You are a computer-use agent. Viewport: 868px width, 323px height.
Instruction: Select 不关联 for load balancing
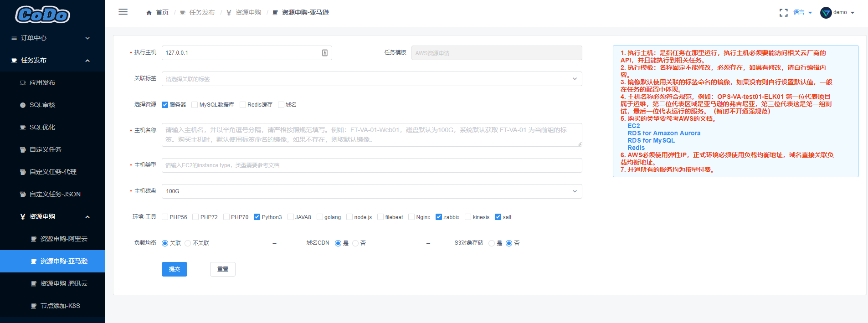[x=188, y=243]
